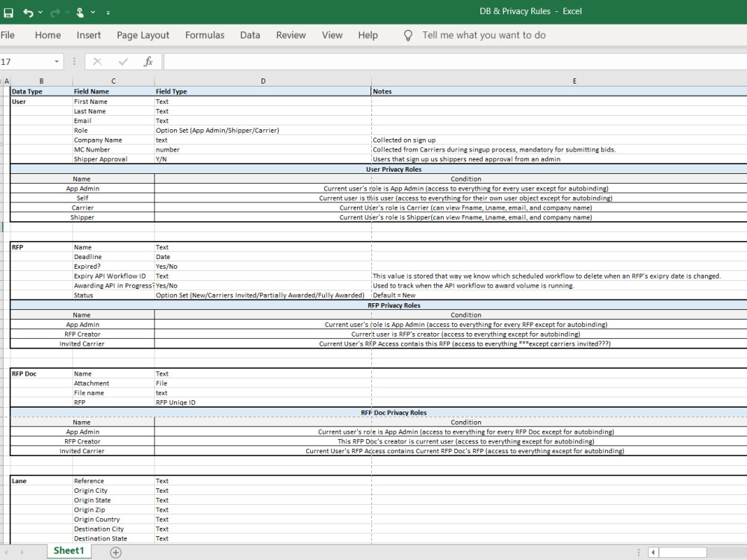Click horizontal scrollbar left arrow
747x560 pixels.
[x=653, y=553]
